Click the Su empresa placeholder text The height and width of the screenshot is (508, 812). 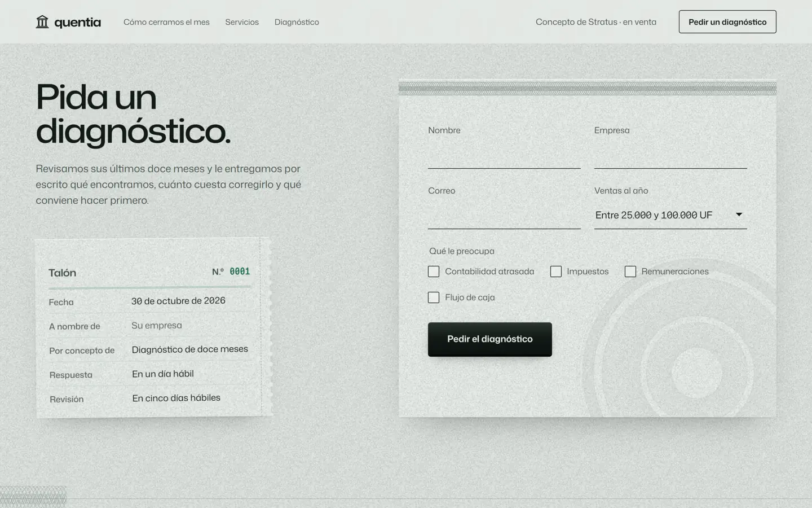click(157, 326)
